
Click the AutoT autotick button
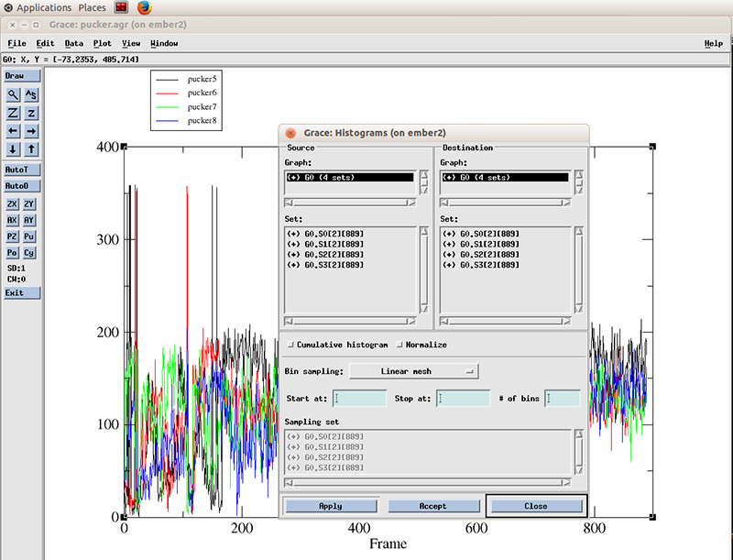(22, 170)
